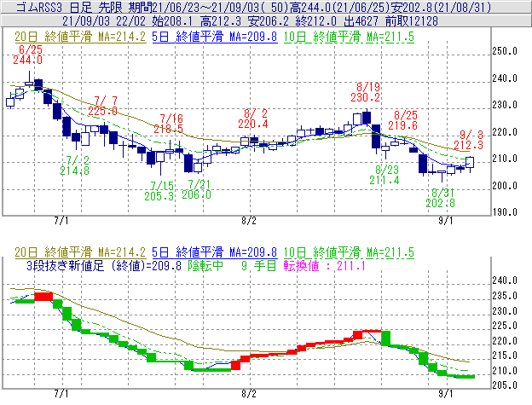This screenshot has height=405, width=532.
Task: Click the 7/7 225.0 peak label
Action: pos(103,106)
